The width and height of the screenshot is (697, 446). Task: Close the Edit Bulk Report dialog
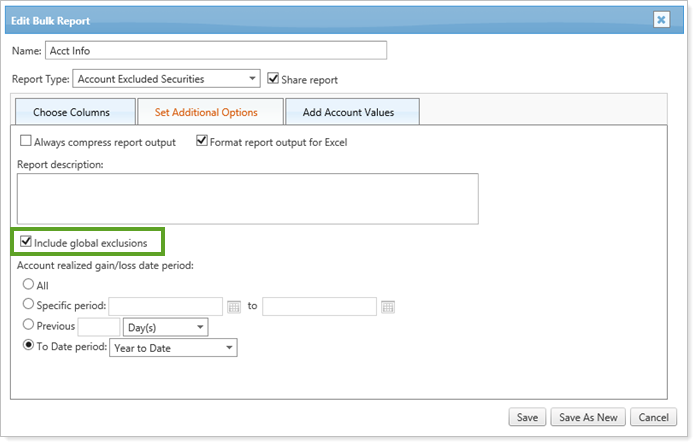(x=661, y=19)
